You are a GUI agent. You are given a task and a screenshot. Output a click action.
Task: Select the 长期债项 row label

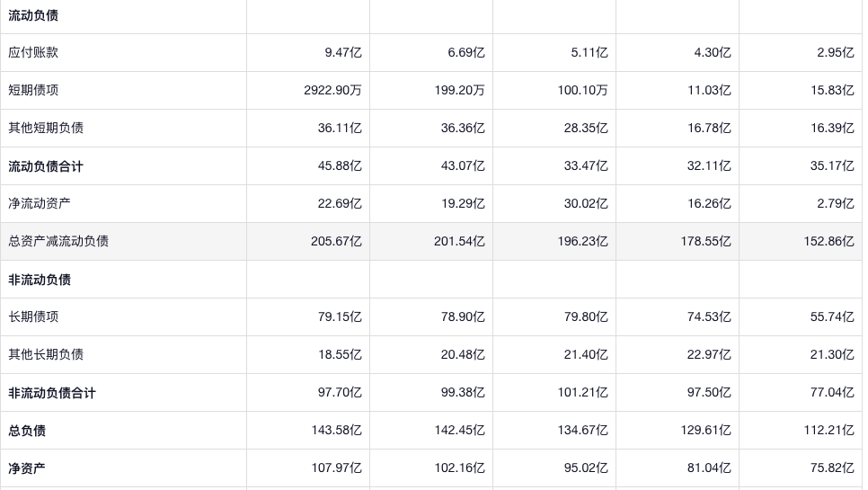coord(33,316)
